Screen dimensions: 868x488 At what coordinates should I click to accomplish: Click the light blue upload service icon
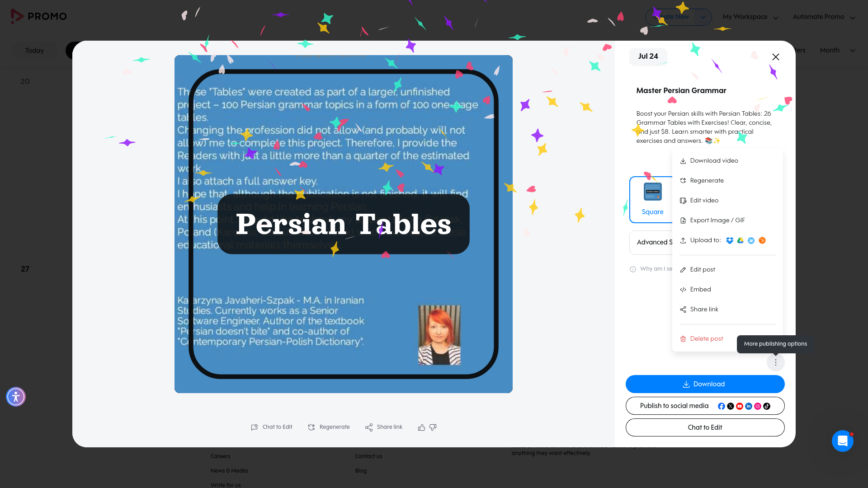click(x=751, y=240)
